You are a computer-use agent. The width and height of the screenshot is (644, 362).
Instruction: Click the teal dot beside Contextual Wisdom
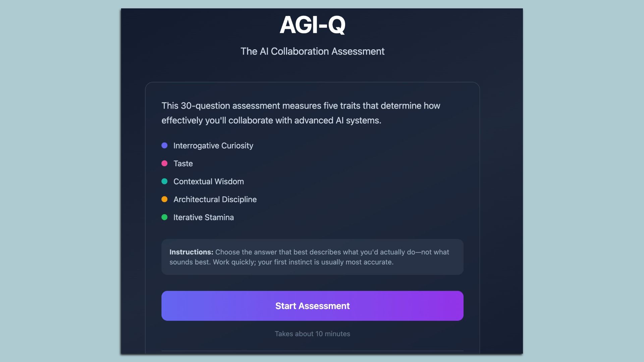(x=165, y=181)
